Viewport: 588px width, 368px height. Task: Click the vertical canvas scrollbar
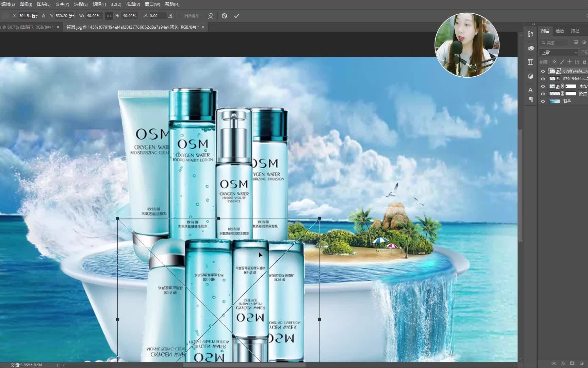520,186
